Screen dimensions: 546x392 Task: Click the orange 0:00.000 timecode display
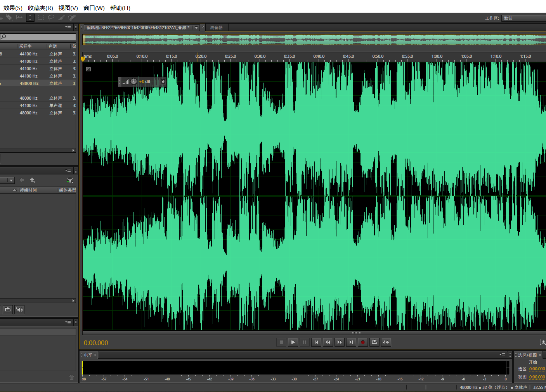(x=96, y=343)
